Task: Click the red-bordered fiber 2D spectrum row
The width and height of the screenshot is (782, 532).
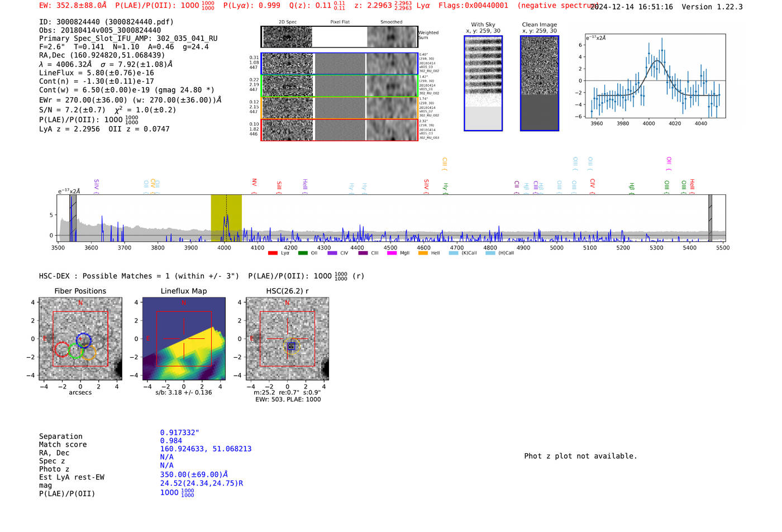Action: pos(340,130)
